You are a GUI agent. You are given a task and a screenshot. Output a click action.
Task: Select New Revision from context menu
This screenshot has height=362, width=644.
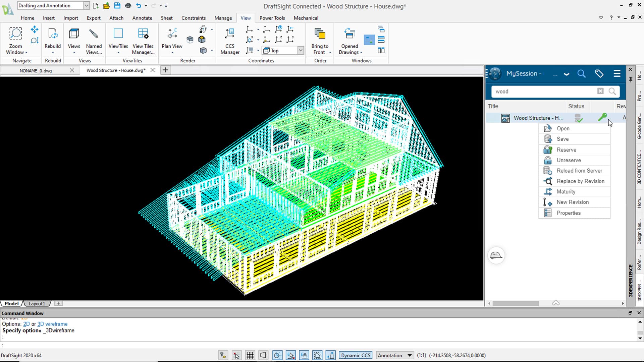click(573, 202)
